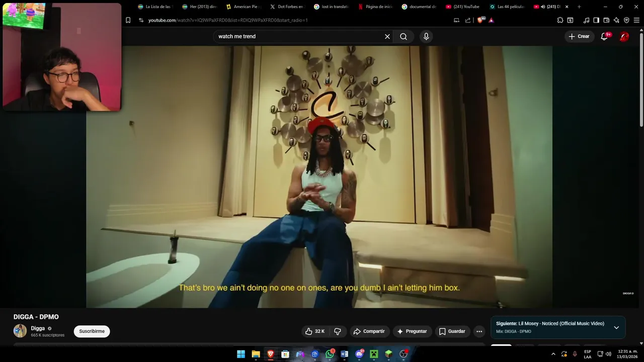
Task: Click the YouTube search magnifier button
Action: (404, 36)
